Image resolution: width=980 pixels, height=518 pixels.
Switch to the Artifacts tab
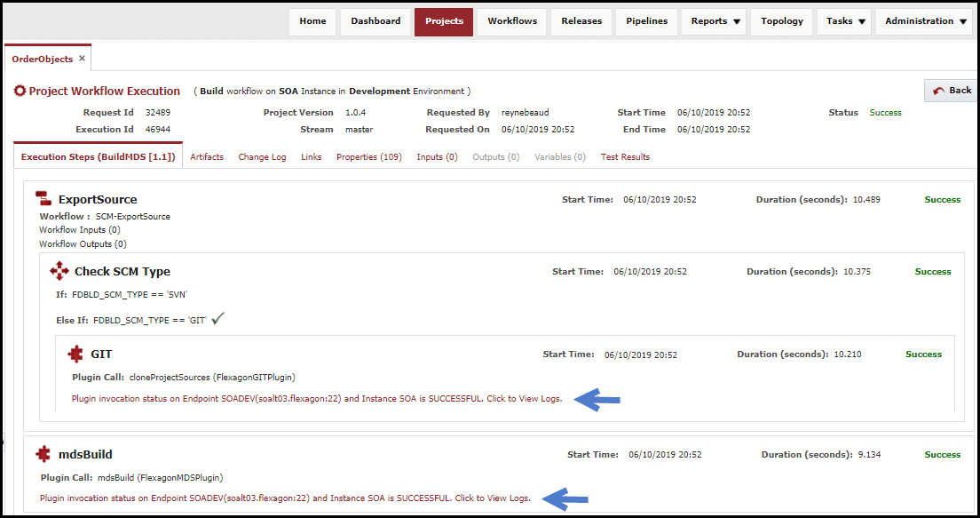(x=207, y=157)
